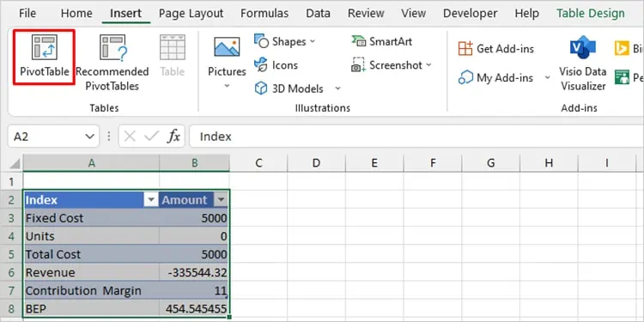This screenshot has width=644, height=322.
Task: Select row 5 header
Action: pos(11,254)
